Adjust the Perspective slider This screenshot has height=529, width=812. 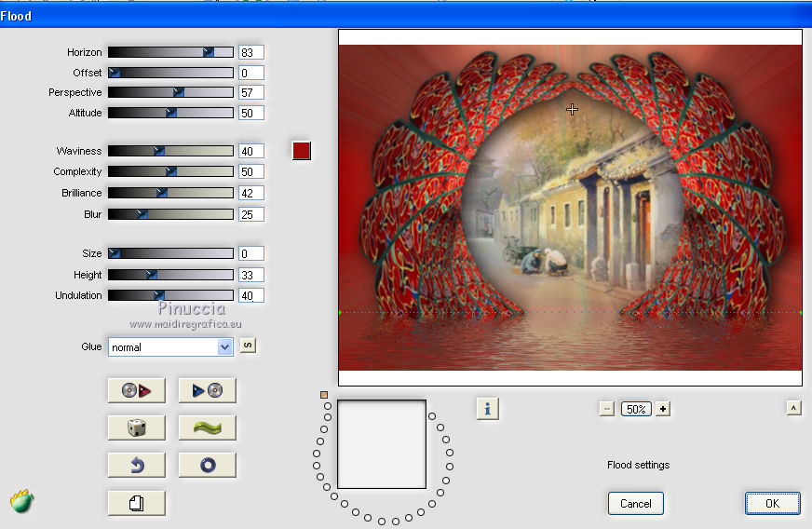(170, 92)
